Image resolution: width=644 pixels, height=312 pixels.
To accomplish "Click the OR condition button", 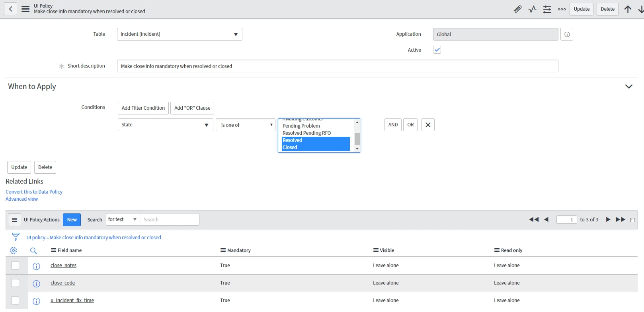I will (410, 125).
